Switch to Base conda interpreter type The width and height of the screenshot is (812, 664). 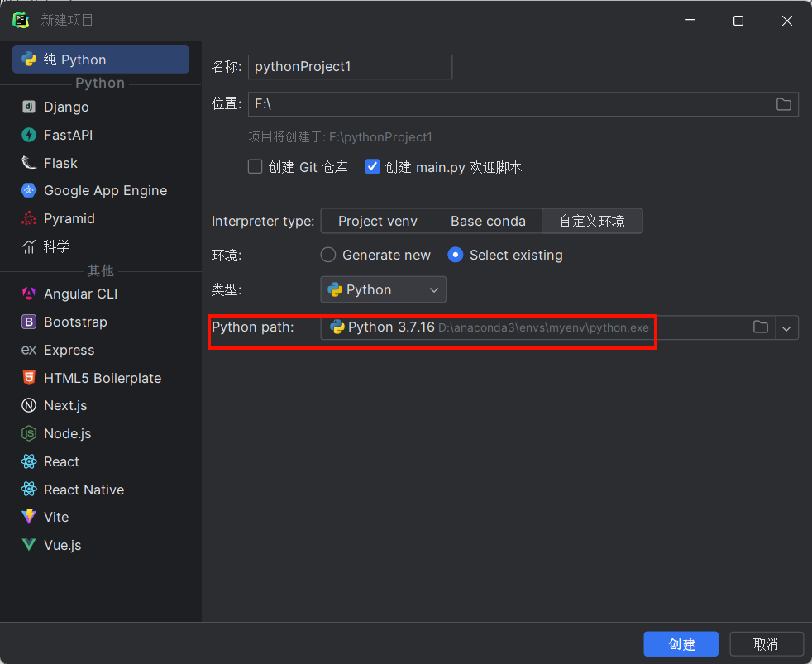(488, 221)
